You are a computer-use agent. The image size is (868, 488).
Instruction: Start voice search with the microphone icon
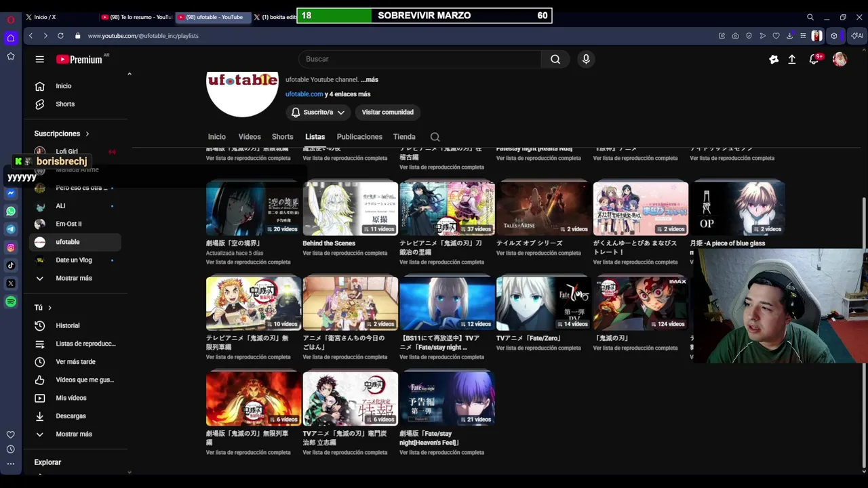click(586, 60)
